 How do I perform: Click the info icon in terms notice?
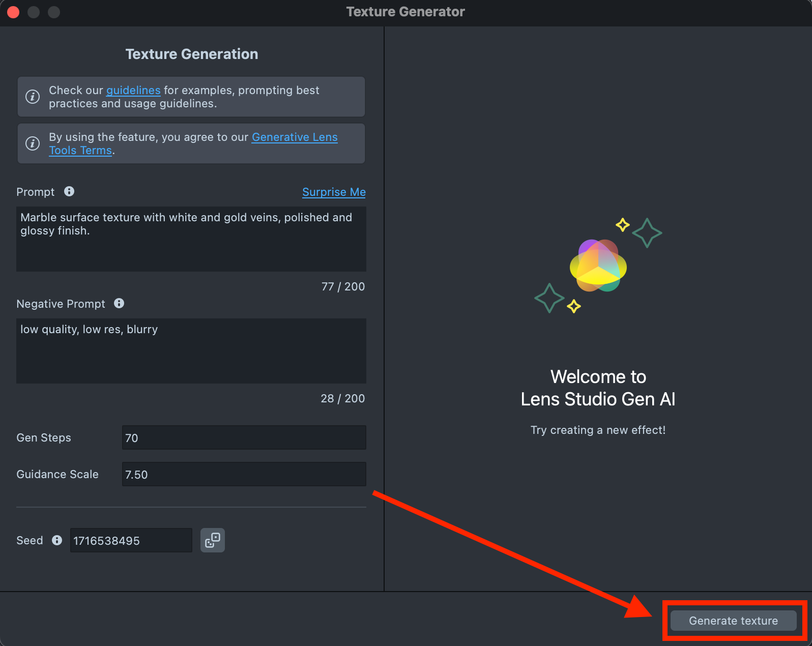coord(33,143)
